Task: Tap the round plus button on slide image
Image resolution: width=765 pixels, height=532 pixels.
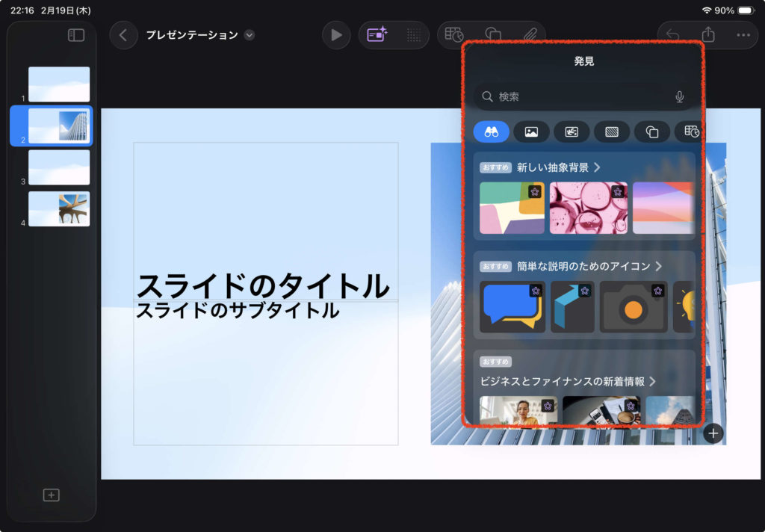Action: (713, 433)
